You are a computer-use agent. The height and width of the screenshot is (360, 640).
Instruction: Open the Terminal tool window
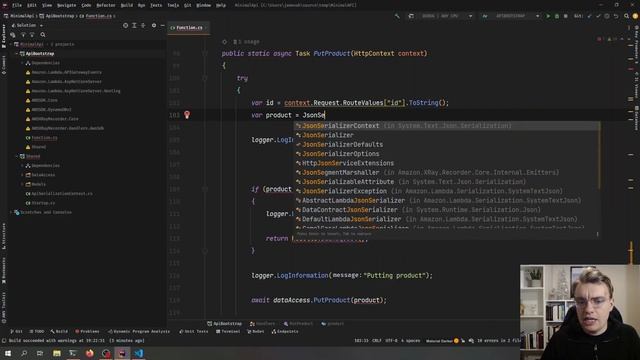228,331
